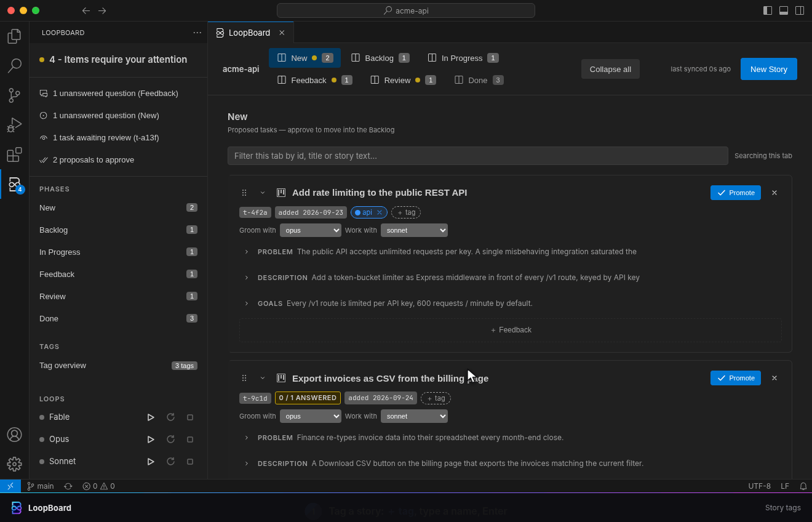This screenshot has height=522, width=812.
Task: Start the Fable loop
Action: [x=151, y=417]
